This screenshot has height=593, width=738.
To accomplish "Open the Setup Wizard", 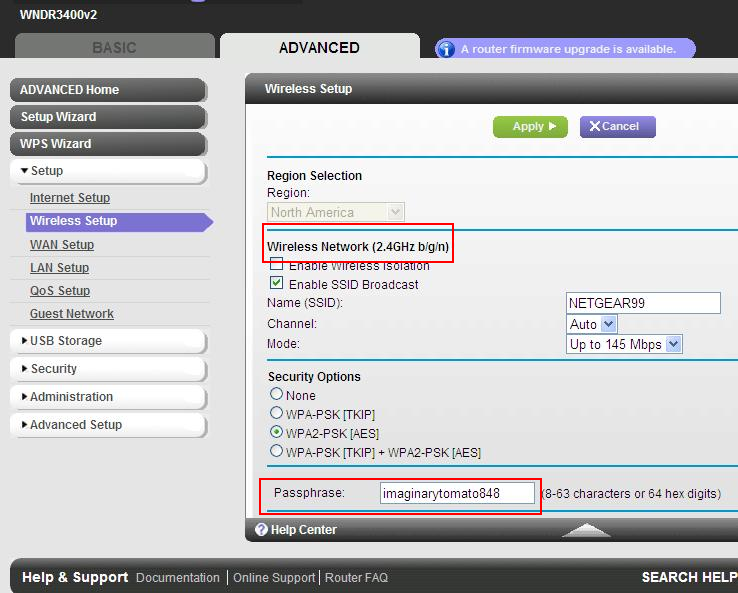I will (108, 117).
